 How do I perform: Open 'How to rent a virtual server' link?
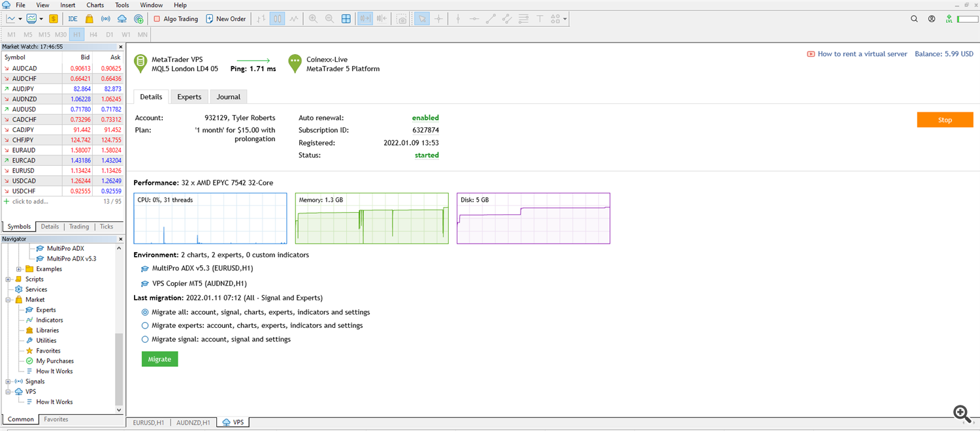pos(862,54)
